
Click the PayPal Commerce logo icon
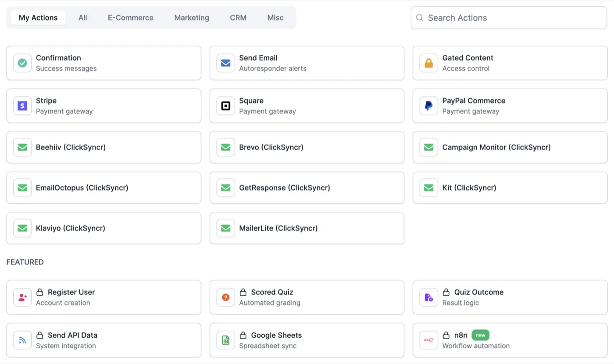click(x=428, y=106)
